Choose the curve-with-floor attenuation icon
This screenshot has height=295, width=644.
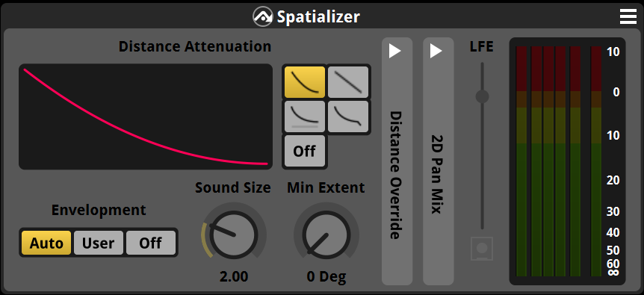pyautogui.click(x=305, y=116)
